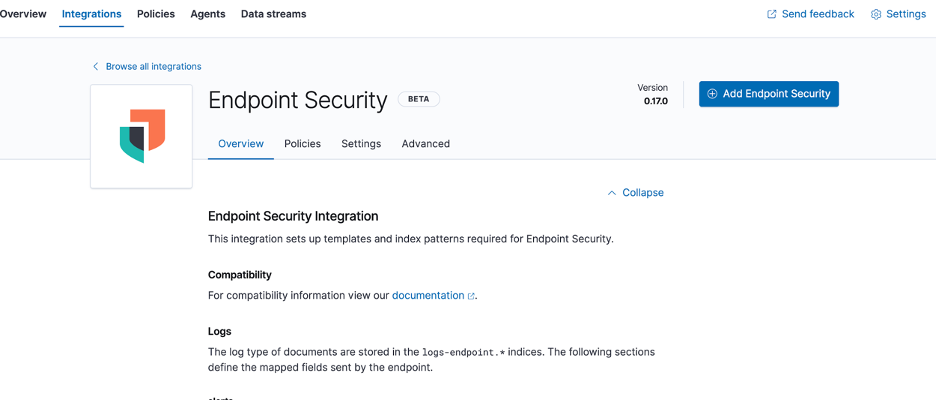
Task: Open the integration's Policies sub-tab
Action: click(x=302, y=143)
